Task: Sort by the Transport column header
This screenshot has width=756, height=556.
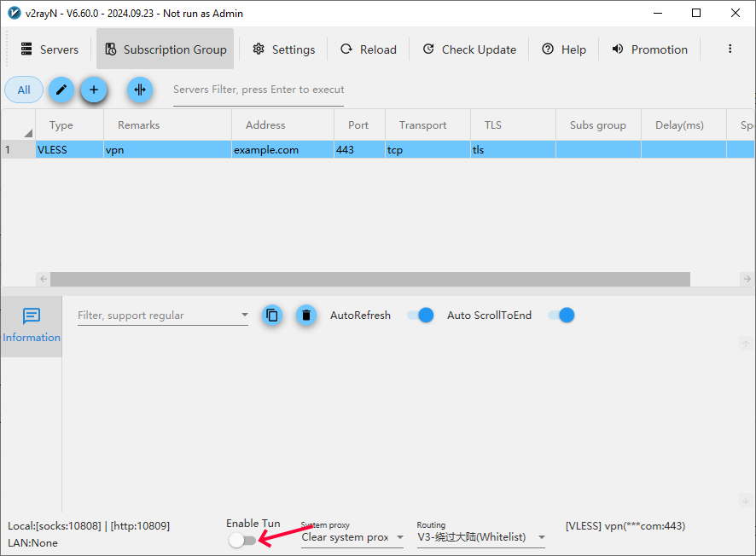Action: click(x=427, y=125)
